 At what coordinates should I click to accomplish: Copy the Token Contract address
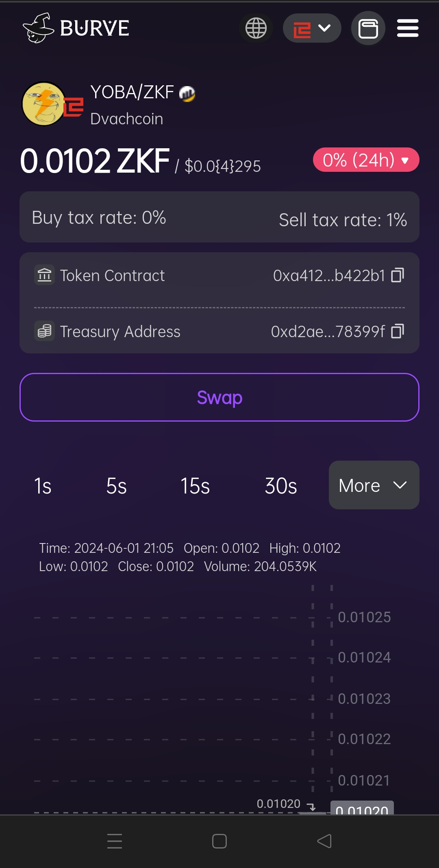tap(398, 275)
